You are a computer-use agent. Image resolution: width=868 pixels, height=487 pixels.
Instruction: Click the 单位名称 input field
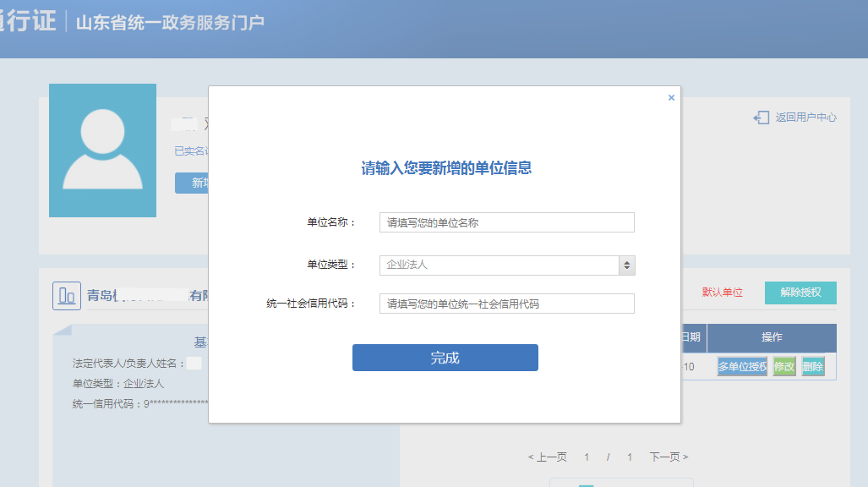[x=506, y=222]
